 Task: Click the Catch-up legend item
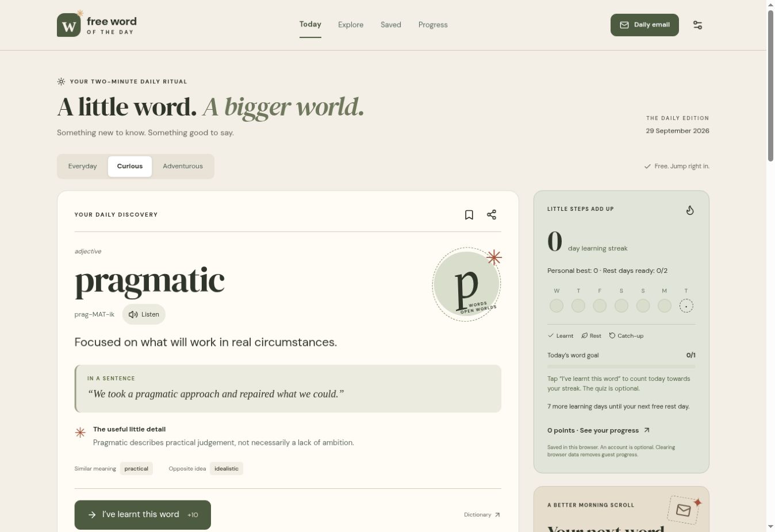(626, 336)
